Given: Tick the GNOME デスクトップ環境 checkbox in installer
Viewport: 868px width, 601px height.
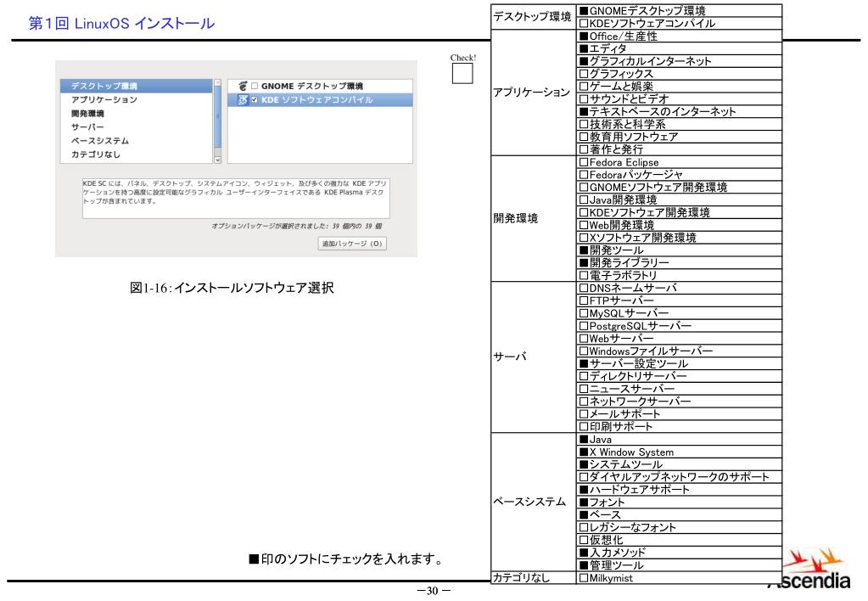Looking at the screenshot, I should (255, 86).
